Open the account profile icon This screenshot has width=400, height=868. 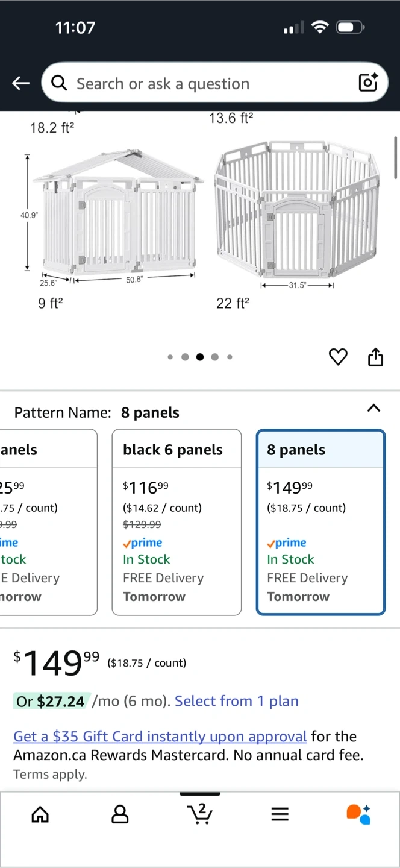tap(120, 814)
